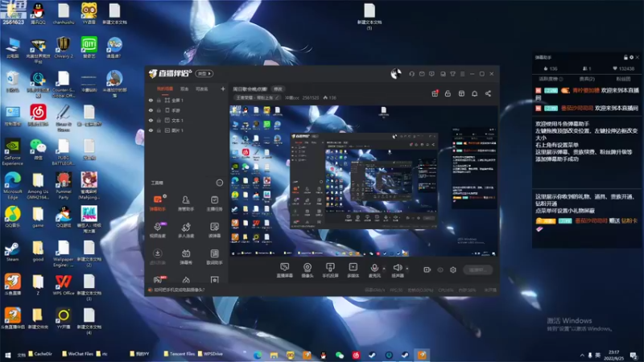The width and height of the screenshot is (644, 362).
Task: Expand the microphone options arrow
Action: coord(384,269)
